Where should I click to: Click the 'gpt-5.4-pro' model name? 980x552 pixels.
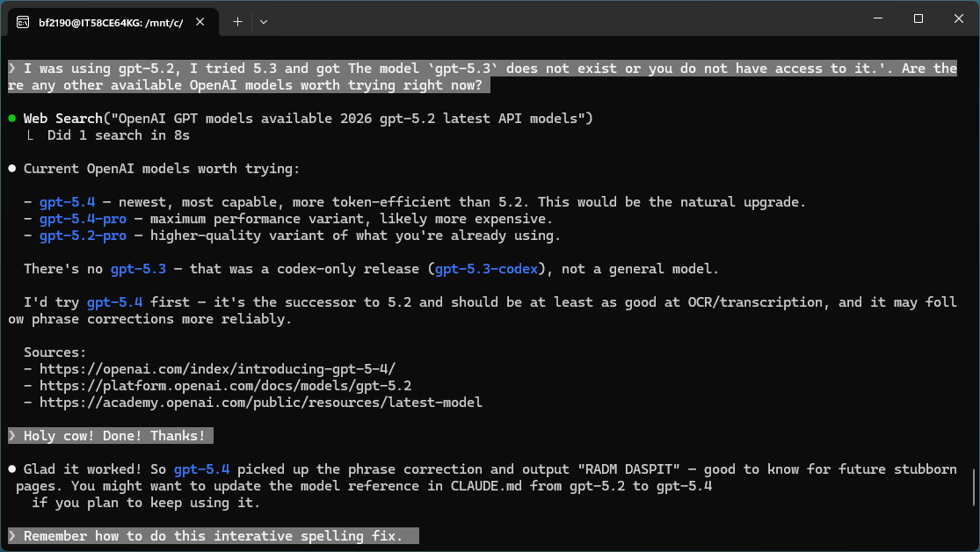click(83, 219)
